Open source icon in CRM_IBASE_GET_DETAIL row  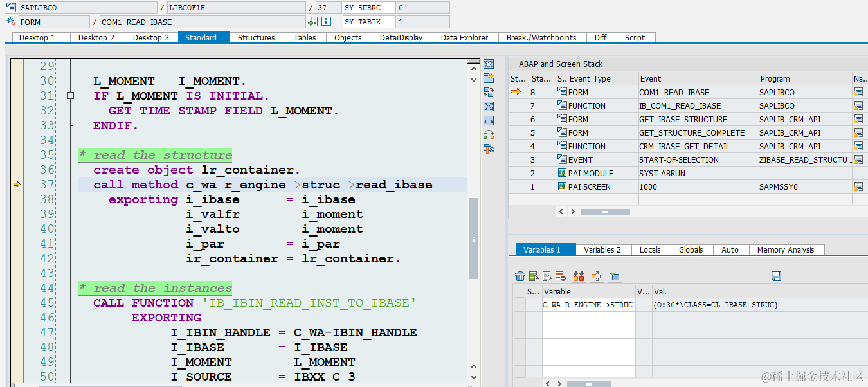click(x=858, y=147)
